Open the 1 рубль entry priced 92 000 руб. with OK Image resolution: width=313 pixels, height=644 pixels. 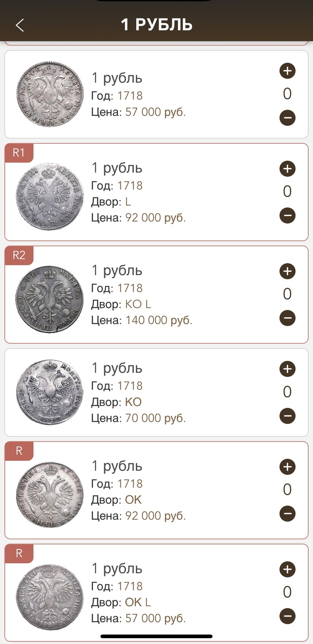pos(117,466)
